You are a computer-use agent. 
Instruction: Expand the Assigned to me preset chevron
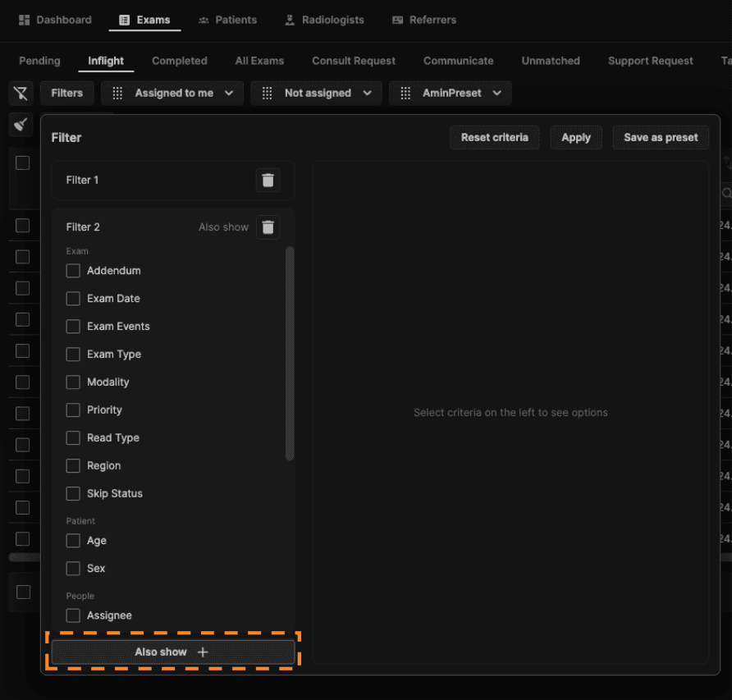229,93
